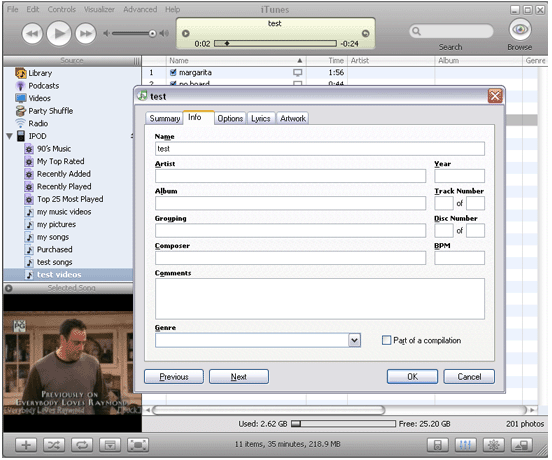Click Cancel in the test dialog

click(469, 377)
